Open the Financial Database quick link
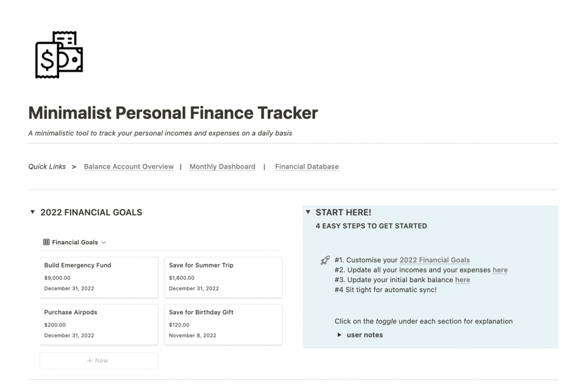Image resolution: width=588 pixels, height=388 pixels. click(307, 167)
